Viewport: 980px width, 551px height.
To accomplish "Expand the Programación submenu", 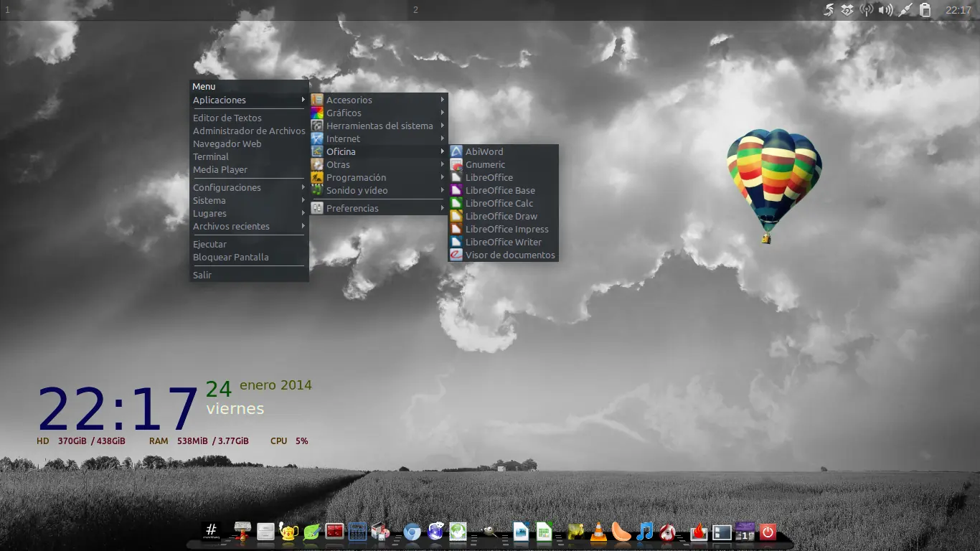I will 379,177.
